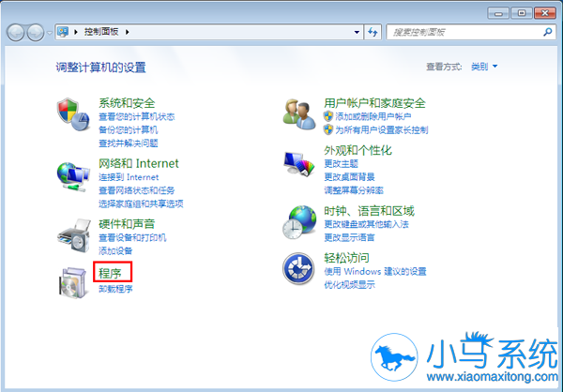Screen dimensions: 563x392
Task: Click 连接到 Internet link
Action: click(x=129, y=177)
